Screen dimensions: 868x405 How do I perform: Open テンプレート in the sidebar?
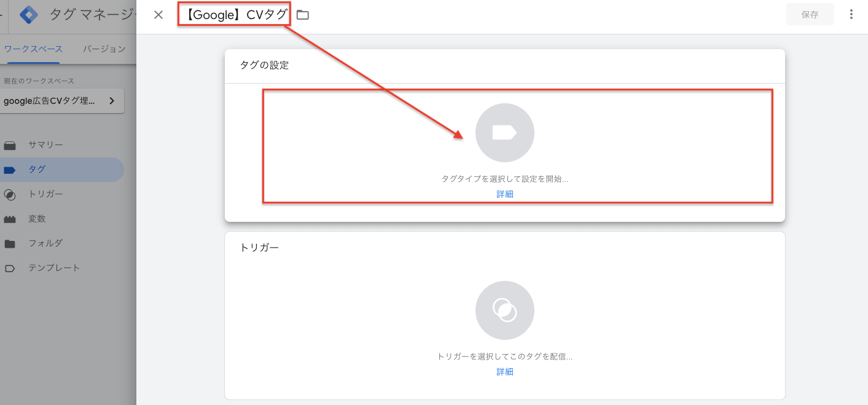click(x=61, y=268)
